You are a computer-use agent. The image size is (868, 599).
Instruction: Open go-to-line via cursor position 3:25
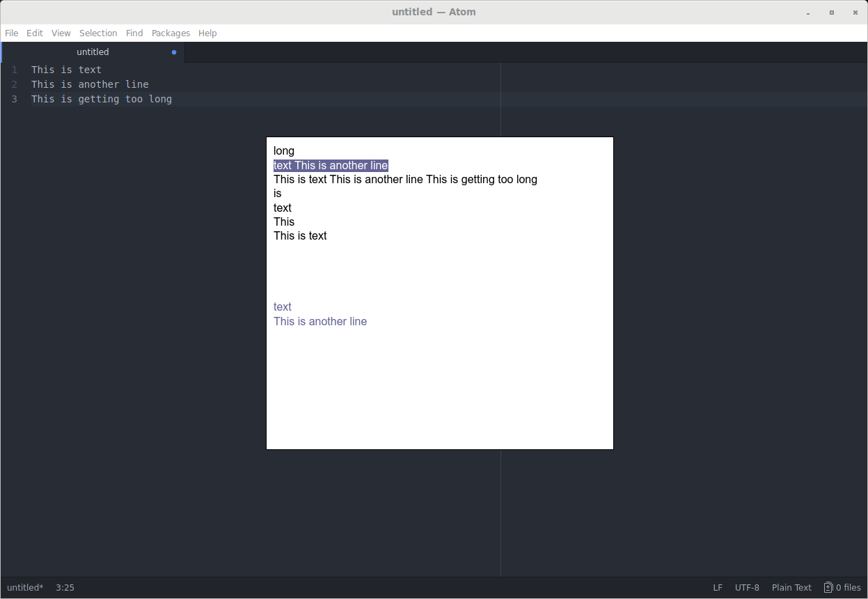coord(65,588)
